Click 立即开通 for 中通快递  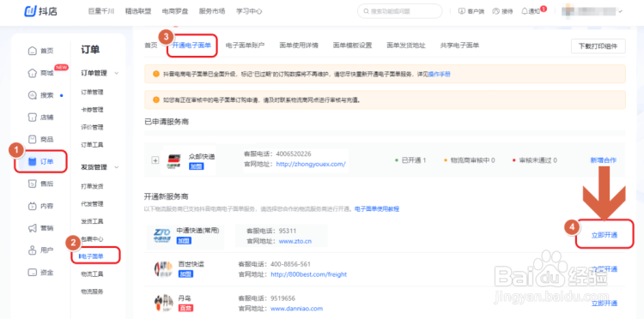(605, 235)
